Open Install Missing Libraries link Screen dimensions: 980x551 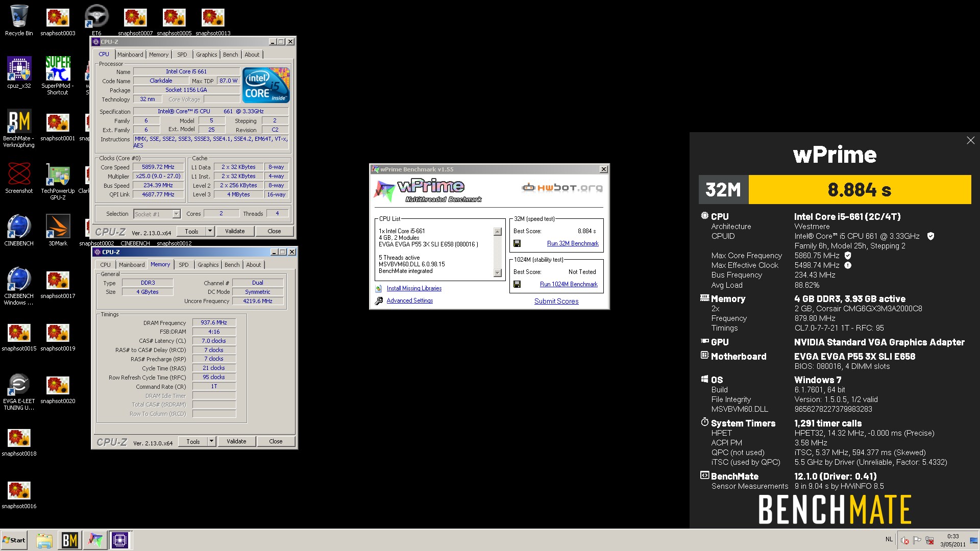click(414, 288)
